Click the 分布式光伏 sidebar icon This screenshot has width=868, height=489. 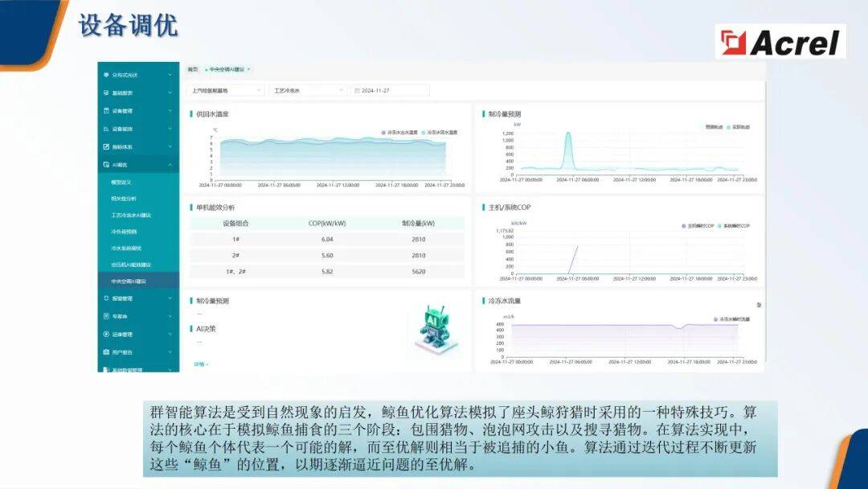pos(106,75)
